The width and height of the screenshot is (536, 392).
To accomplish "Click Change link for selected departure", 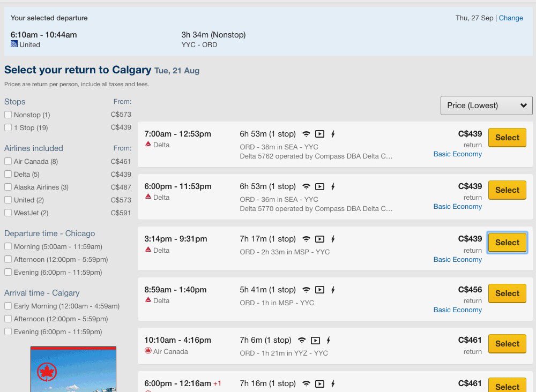I will coord(511,18).
